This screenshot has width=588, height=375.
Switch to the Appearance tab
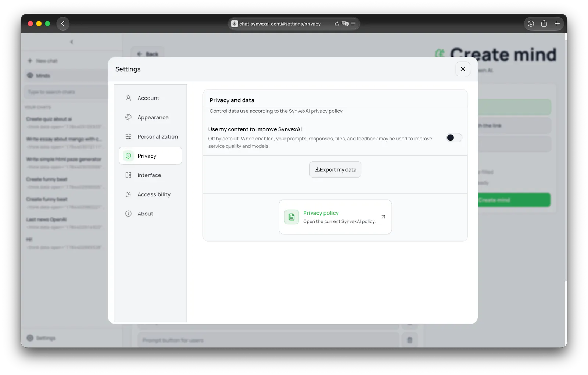(x=150, y=117)
